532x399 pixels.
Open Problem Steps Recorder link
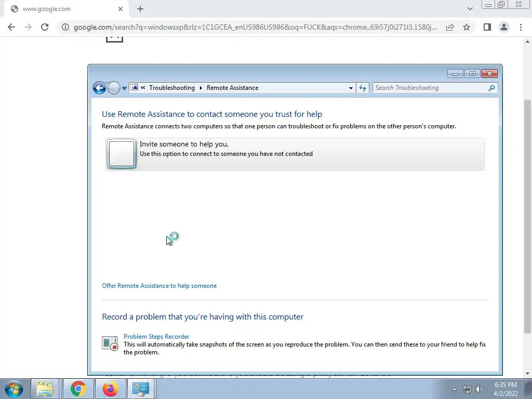[x=156, y=337]
